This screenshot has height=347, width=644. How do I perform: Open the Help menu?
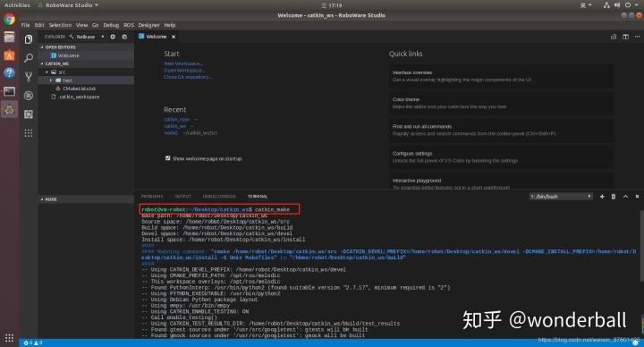[170, 25]
